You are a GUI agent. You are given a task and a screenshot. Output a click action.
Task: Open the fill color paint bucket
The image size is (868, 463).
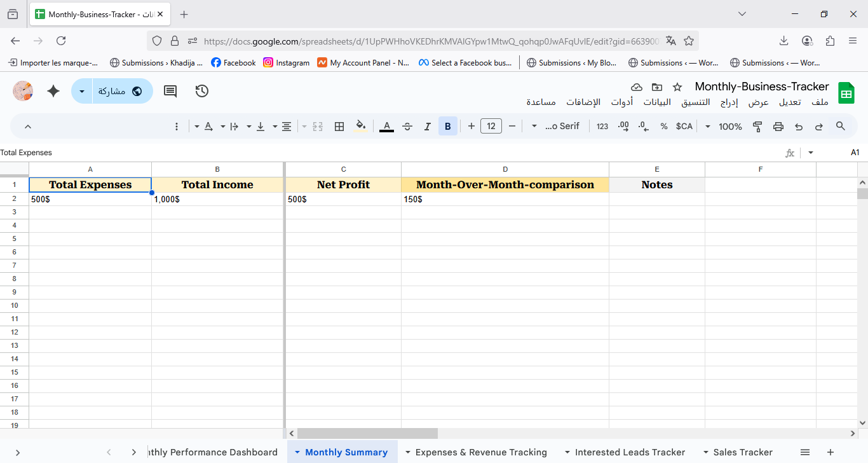tap(361, 127)
